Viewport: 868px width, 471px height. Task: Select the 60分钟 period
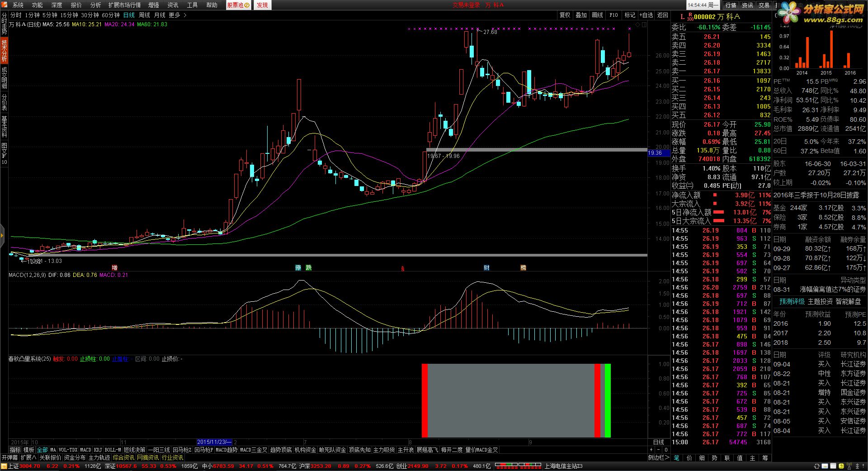(x=111, y=15)
